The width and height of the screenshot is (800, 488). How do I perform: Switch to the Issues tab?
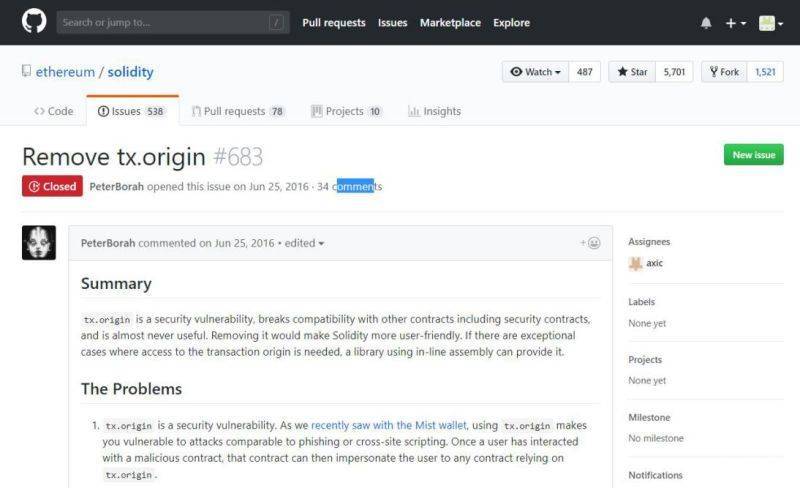pos(133,111)
